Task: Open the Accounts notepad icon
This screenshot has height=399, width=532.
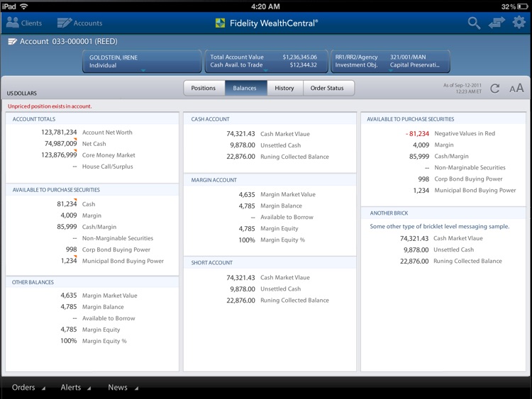Action: point(65,23)
